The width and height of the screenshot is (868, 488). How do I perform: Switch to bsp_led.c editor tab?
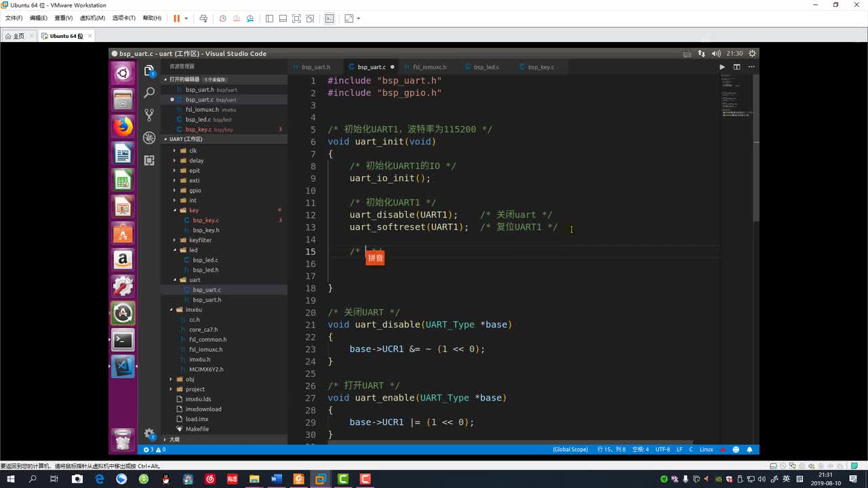pos(486,67)
